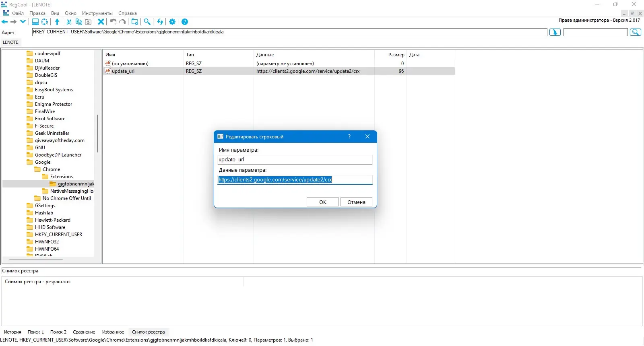644x346 pixels.
Task: Select the Geek Uninstaller key
Action: pyautogui.click(x=52, y=133)
